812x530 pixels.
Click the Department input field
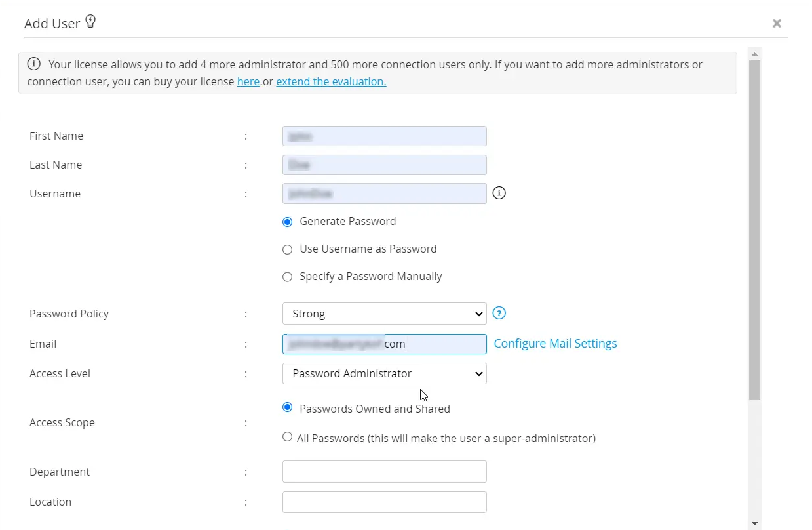point(384,472)
